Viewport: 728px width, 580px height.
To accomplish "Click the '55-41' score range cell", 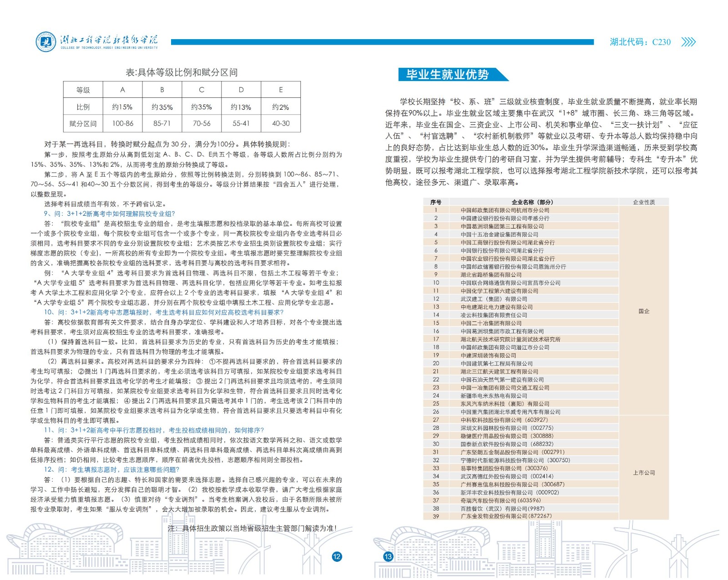I will pos(241,123).
